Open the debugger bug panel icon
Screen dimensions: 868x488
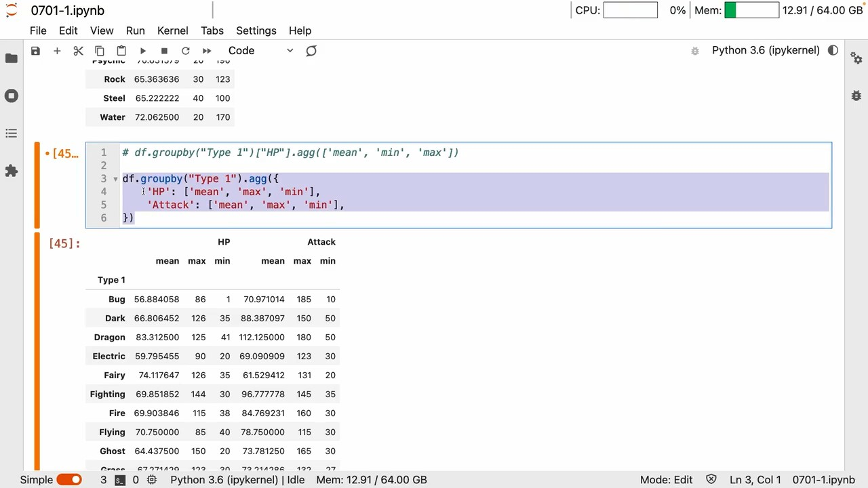[856, 96]
